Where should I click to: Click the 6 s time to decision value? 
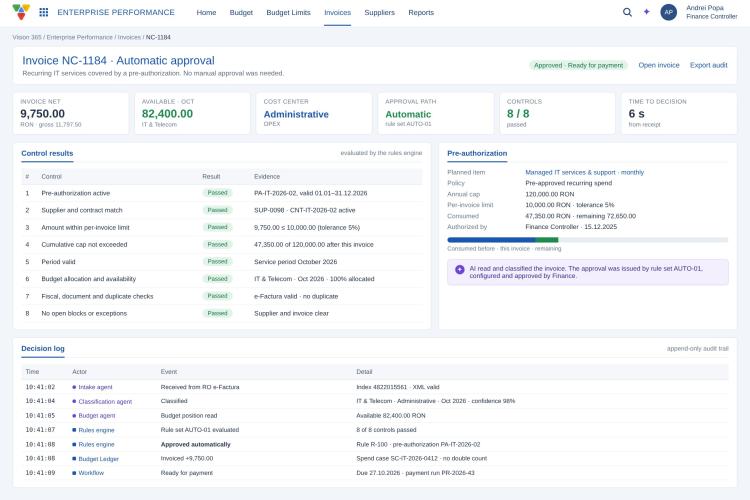(x=636, y=114)
